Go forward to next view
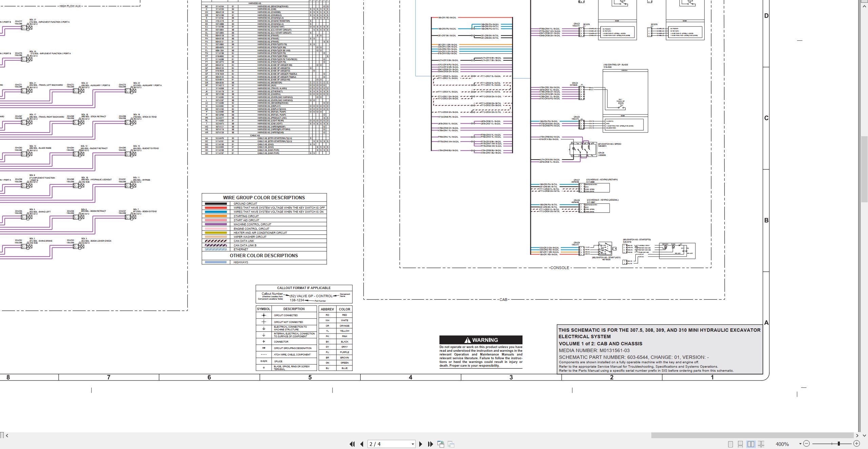Viewport: 868px width, 449px height. pyautogui.click(x=451, y=444)
